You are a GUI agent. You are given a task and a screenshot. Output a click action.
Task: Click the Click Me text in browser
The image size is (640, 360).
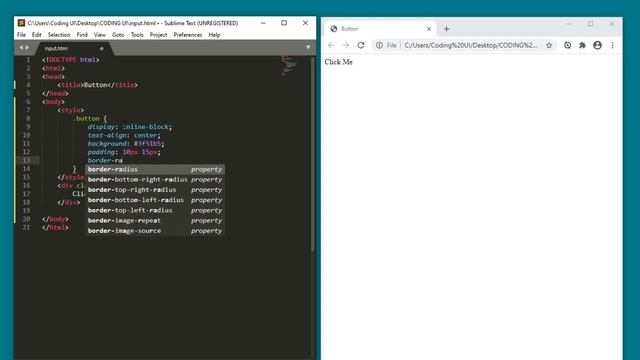pos(338,62)
